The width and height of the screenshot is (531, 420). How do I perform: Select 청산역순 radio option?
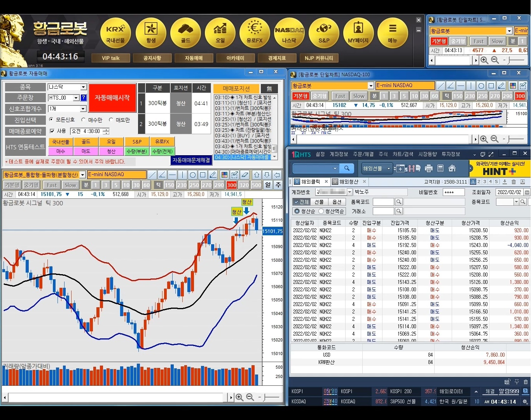click(321, 211)
